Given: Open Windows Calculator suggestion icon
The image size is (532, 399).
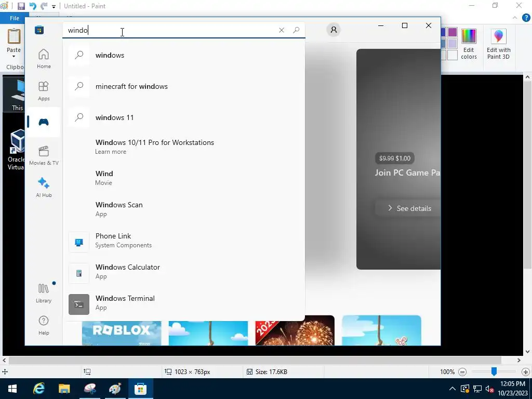Looking at the screenshot, I should [79, 273].
